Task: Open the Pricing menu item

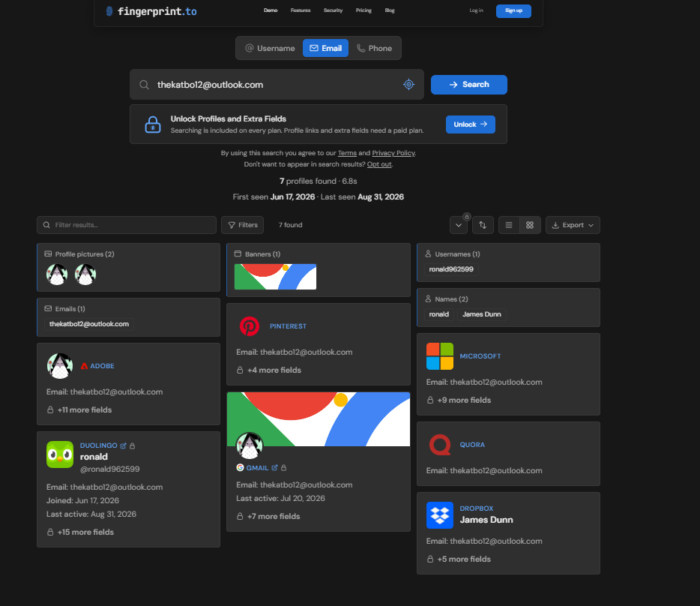Action: point(363,10)
